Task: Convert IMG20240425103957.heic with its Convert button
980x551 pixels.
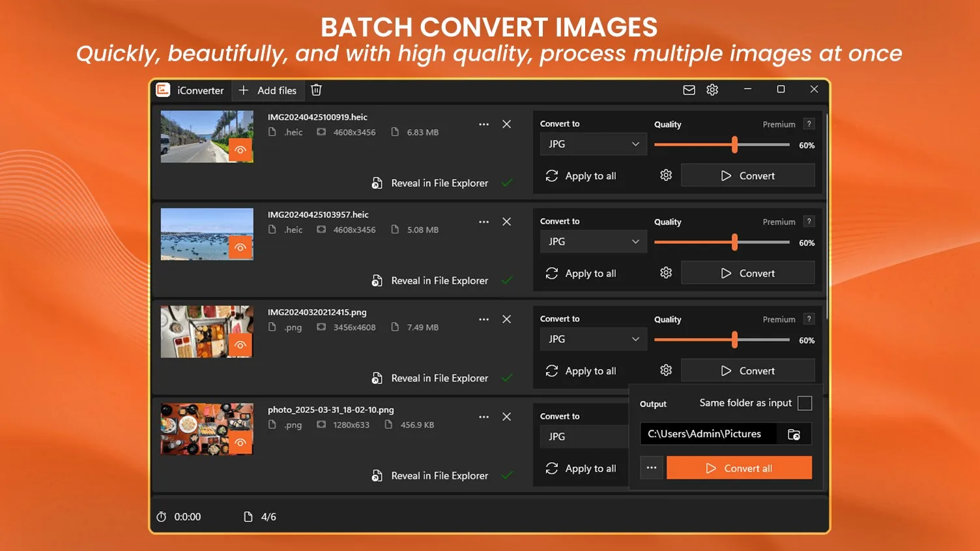Action: (748, 274)
